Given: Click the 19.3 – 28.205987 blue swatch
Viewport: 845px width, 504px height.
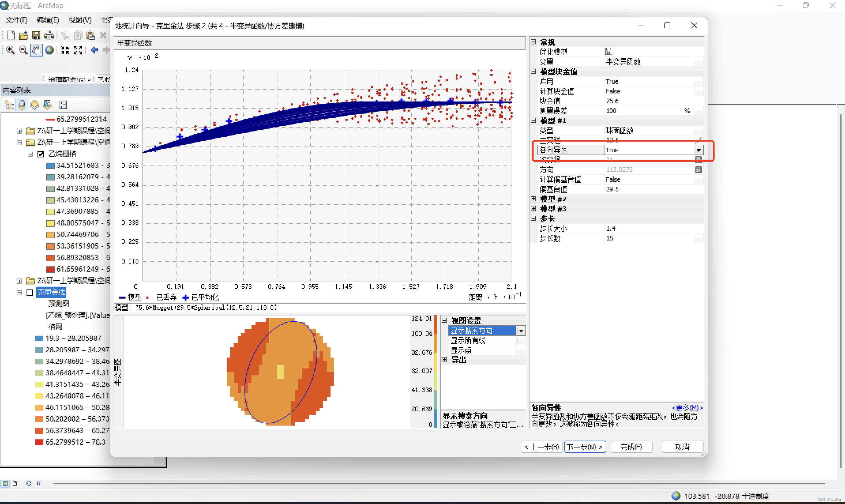Looking at the screenshot, I should 39,338.
